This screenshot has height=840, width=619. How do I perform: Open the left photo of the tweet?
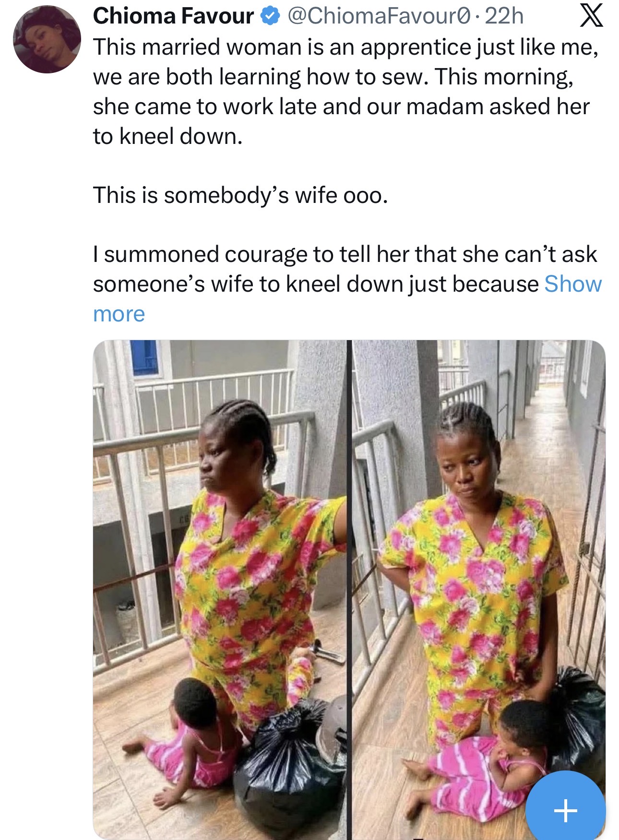[219, 589]
